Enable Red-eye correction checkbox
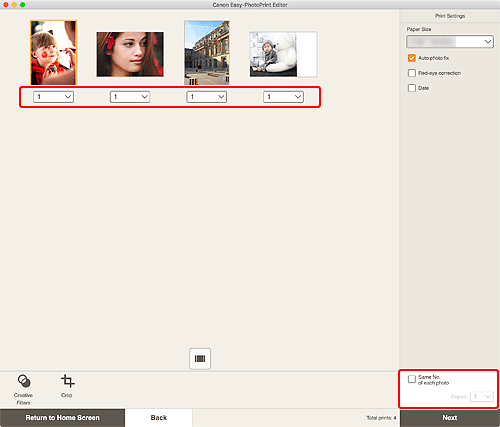 tap(412, 73)
